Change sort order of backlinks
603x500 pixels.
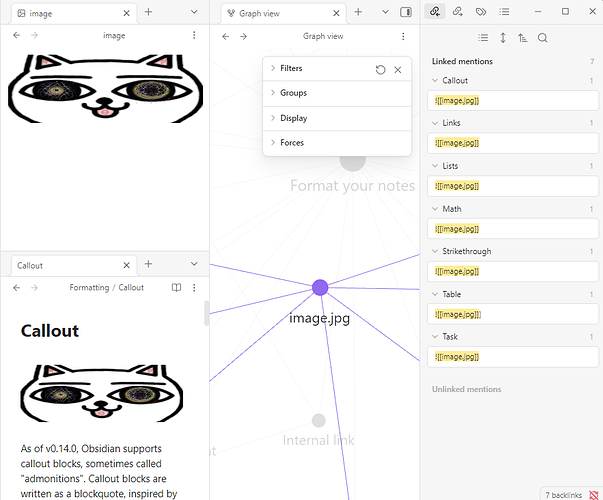point(522,38)
